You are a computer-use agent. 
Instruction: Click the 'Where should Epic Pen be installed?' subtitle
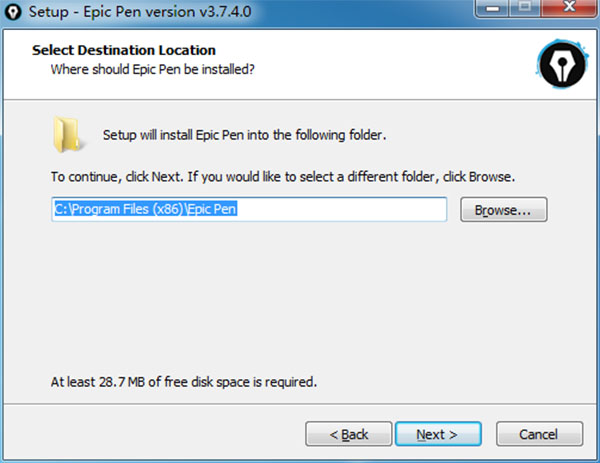coord(152,69)
